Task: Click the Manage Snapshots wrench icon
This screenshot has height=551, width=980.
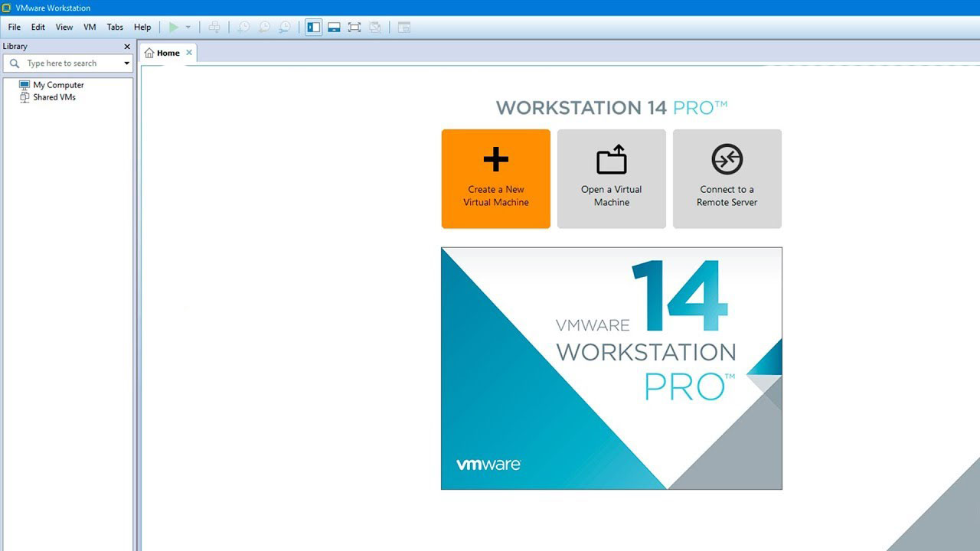Action: tap(284, 27)
